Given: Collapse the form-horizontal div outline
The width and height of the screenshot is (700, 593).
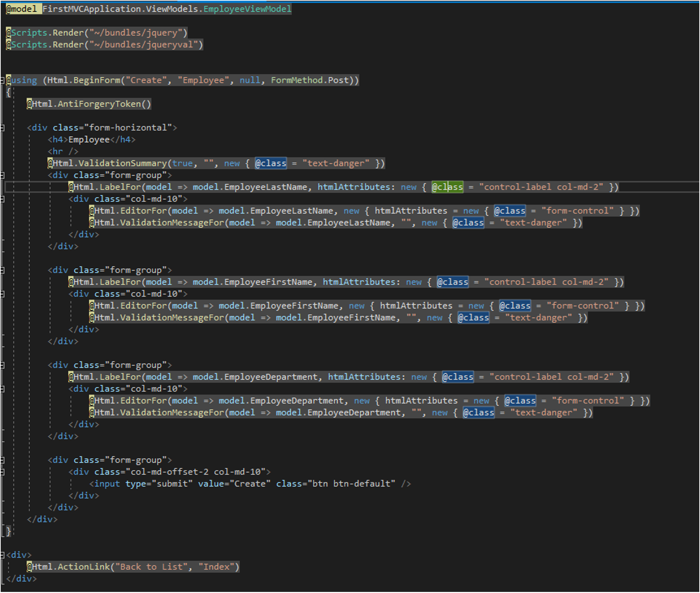Looking at the screenshot, I should pos(2,128).
